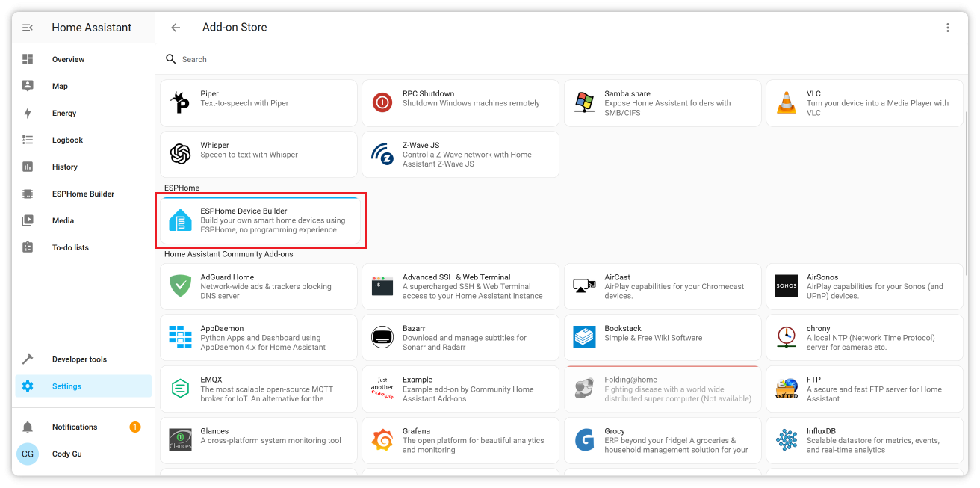Click the Bookstack books icon
The width and height of the screenshot is (980, 488).
(x=584, y=338)
